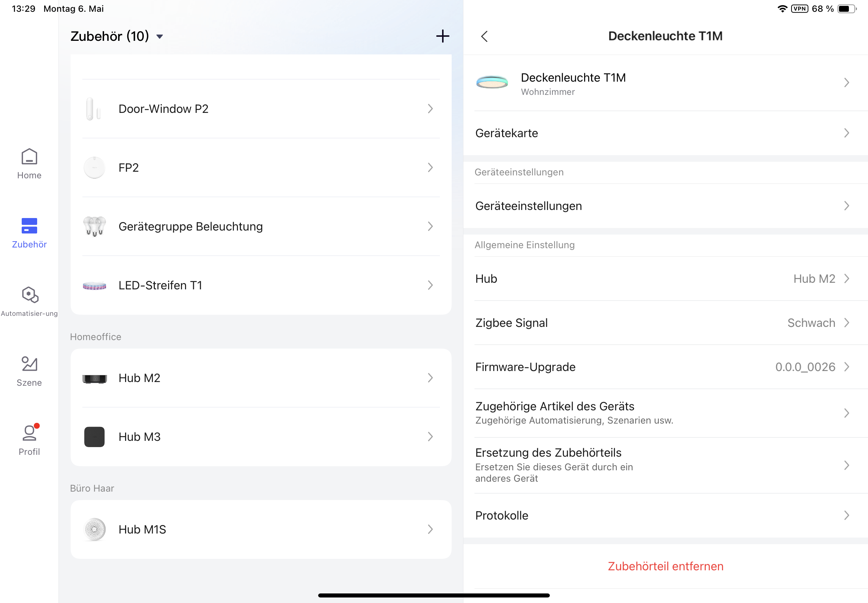Tap the Deckenleuchte T1M lamp thumbnail

[x=492, y=83]
